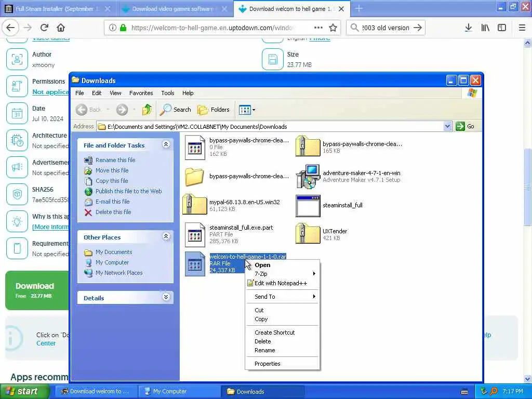Choose Delete in context menu

coord(282,341)
